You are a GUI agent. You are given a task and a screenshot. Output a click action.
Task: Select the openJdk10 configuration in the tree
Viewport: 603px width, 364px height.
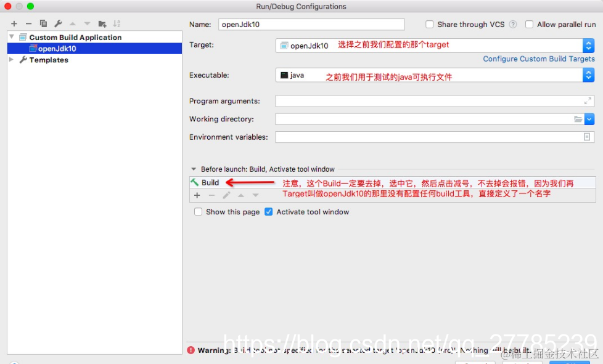coord(94,49)
